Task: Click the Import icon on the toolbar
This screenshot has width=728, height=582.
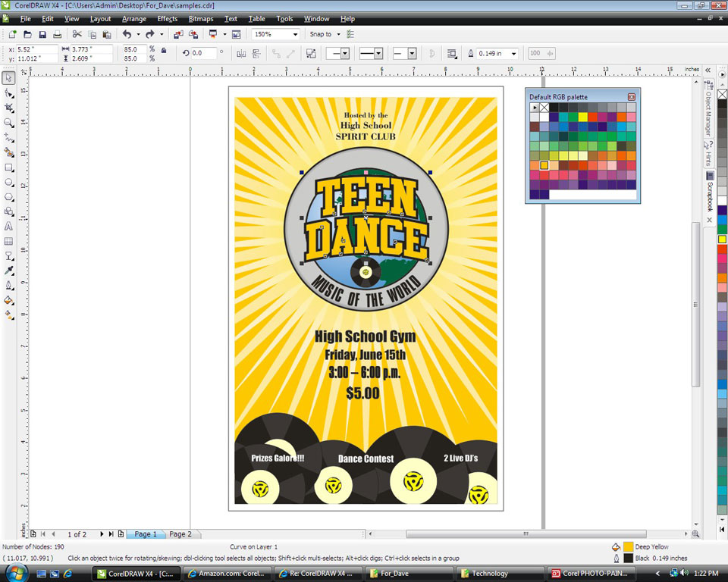Action: (x=177, y=34)
